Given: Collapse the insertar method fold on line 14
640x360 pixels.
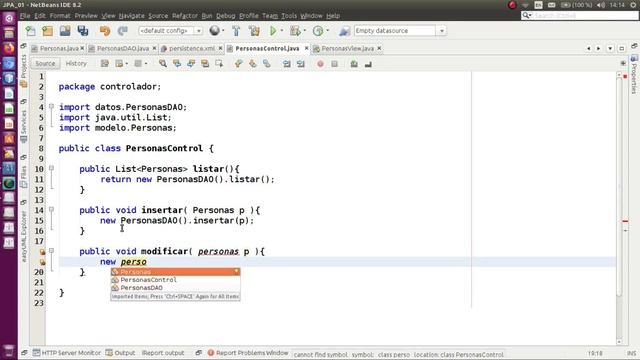Looking at the screenshot, I should coord(51,209).
